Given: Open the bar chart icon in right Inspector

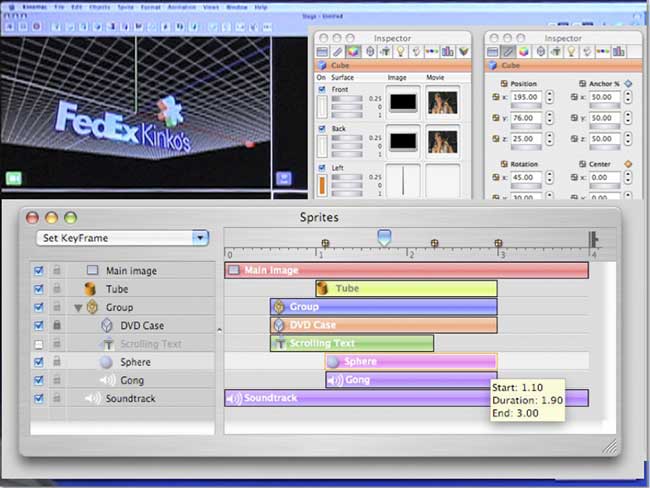Looking at the screenshot, I should coord(618,51).
